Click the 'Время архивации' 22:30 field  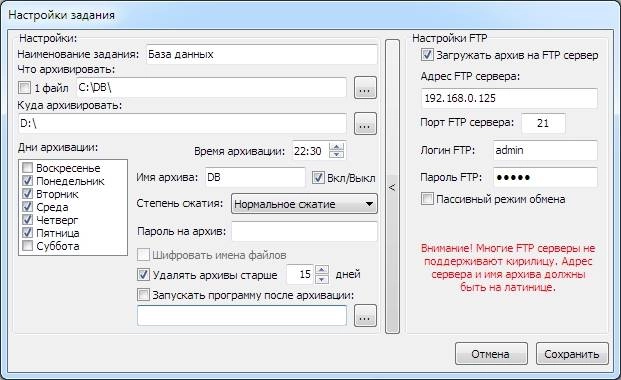click(x=311, y=151)
